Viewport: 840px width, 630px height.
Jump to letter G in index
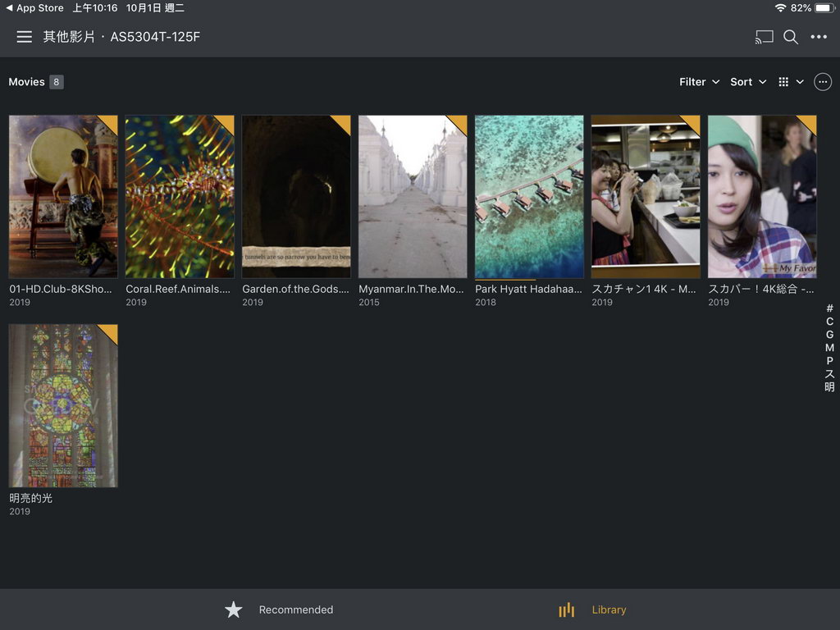coord(829,335)
